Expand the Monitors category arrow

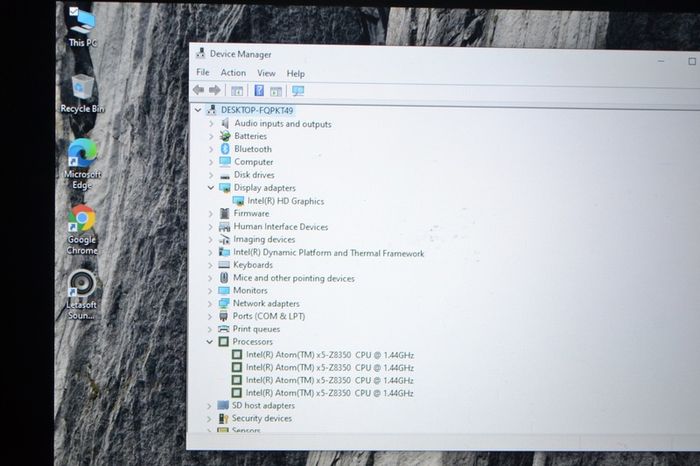(210, 291)
